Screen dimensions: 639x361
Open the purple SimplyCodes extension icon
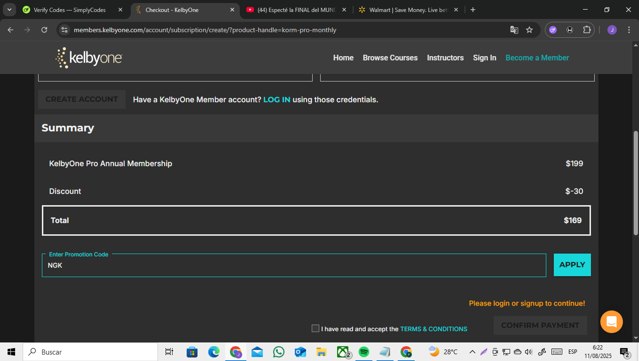553,30
